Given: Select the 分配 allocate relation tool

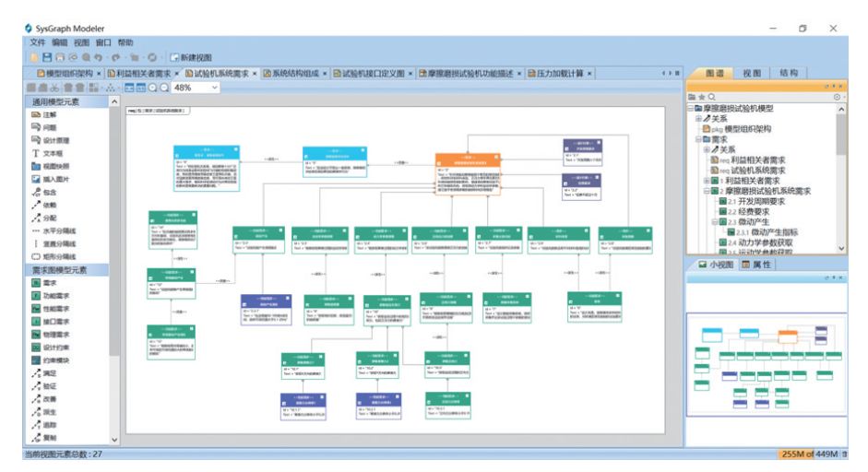Looking at the screenshot, I should coord(44,218).
